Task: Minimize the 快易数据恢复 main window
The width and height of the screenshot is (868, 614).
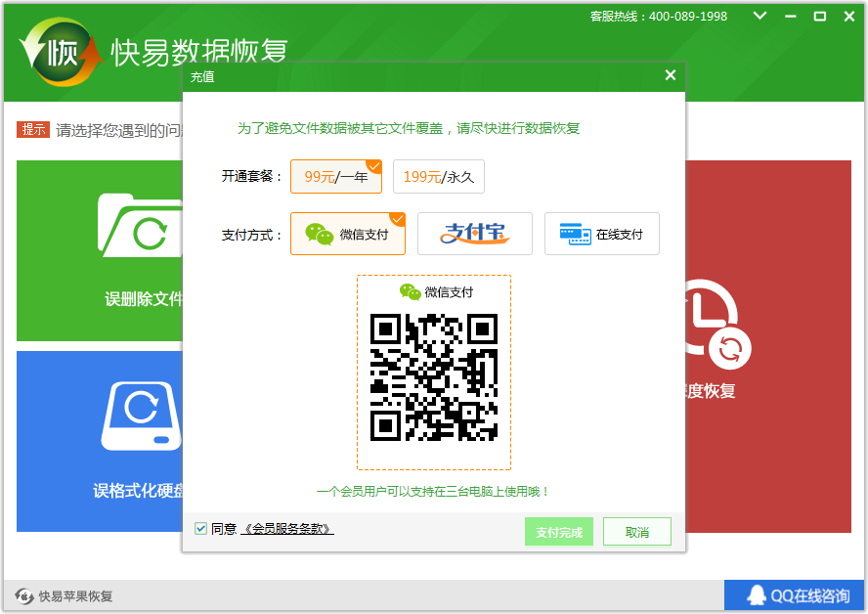Action: [x=790, y=17]
